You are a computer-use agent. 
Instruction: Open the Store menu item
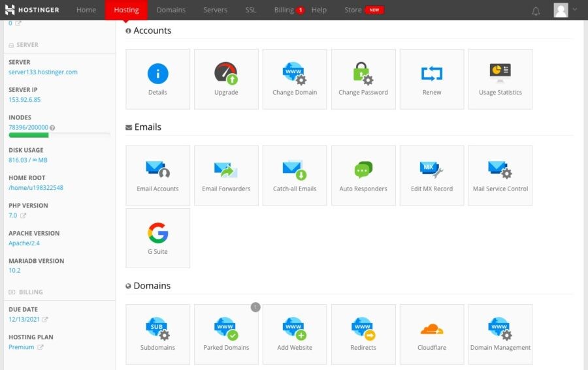pos(353,10)
